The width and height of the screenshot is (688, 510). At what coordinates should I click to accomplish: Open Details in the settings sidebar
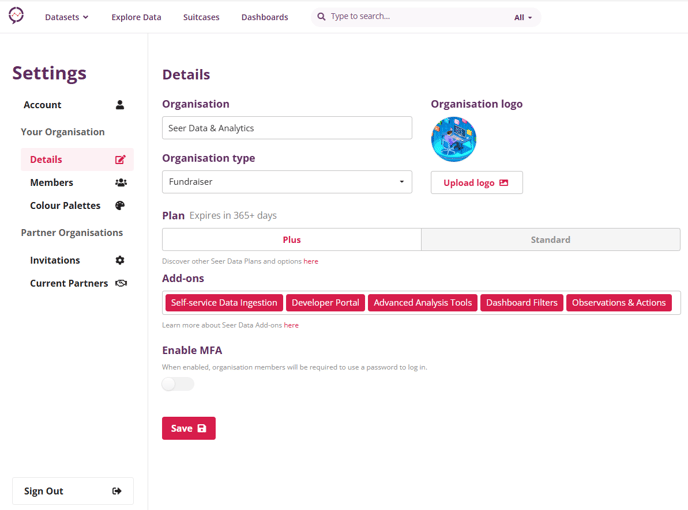77,159
